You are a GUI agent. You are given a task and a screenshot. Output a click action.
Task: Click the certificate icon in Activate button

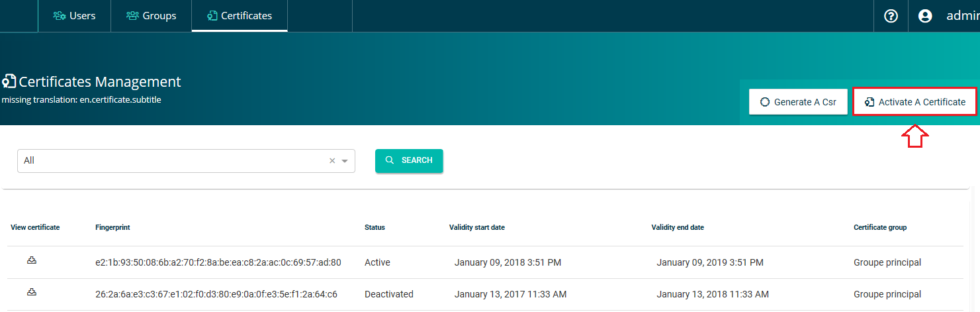tap(869, 102)
